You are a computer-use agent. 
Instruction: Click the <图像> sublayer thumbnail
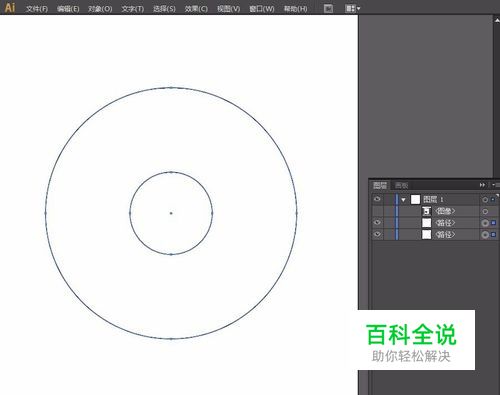point(426,211)
